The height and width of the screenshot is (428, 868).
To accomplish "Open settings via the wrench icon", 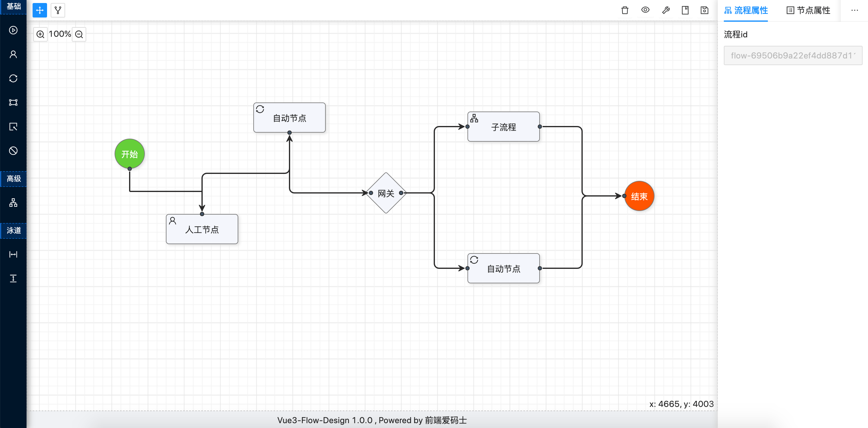I will click(666, 10).
